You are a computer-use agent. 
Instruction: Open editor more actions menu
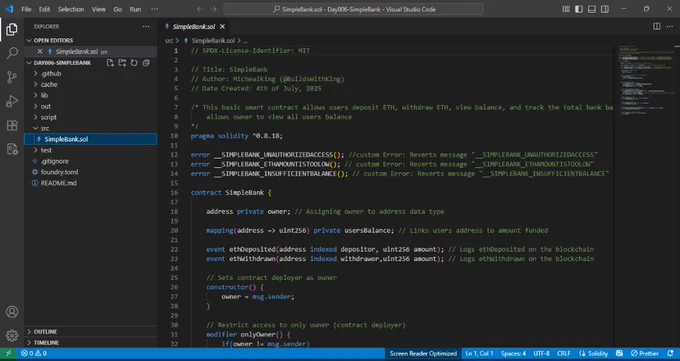(669, 26)
